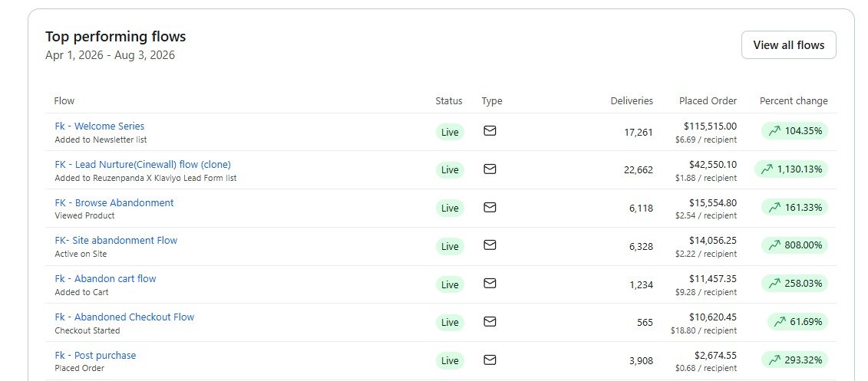This screenshot has width=868, height=381.
Task: Open all flows with View all flows
Action: (788, 45)
